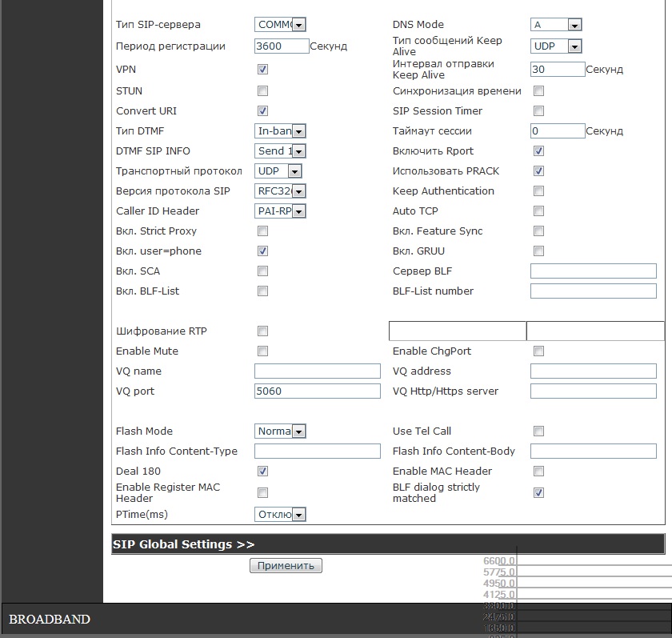Expand the Caller ID Header dropdown
This screenshot has height=638, width=672.
(280, 211)
